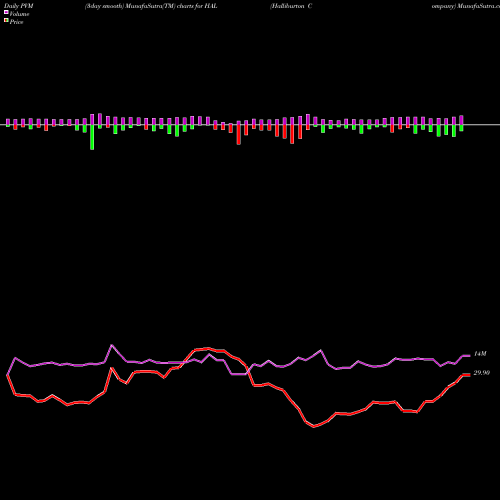This screenshot has width=500, height=500.
Task: Click the 14M volume value label
Action: click(480, 354)
